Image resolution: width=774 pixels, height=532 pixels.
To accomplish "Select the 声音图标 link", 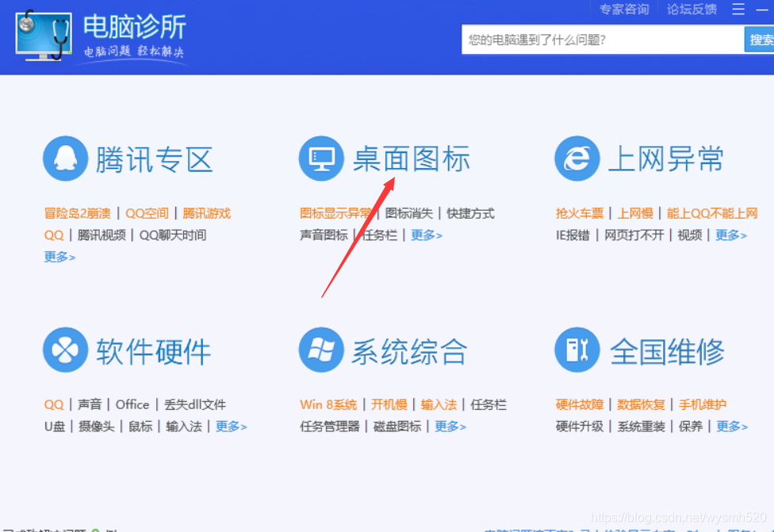I will point(324,235).
